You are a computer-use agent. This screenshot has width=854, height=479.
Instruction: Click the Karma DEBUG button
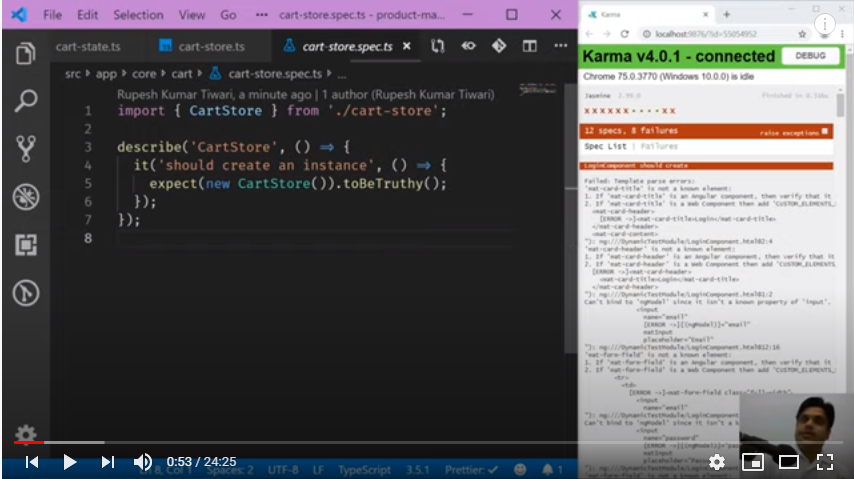pos(810,56)
